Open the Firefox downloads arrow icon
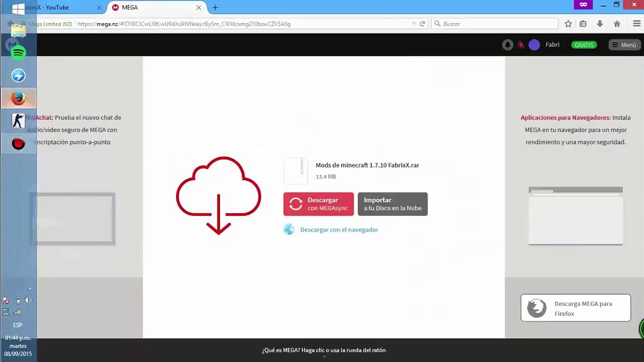Image resolution: width=644 pixels, height=362 pixels. [600, 24]
